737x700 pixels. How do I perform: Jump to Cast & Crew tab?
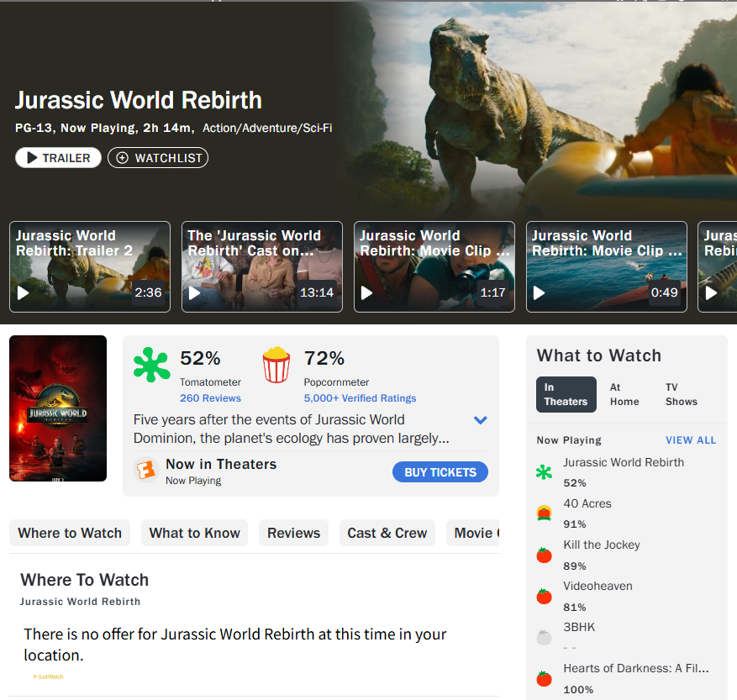[x=387, y=533]
